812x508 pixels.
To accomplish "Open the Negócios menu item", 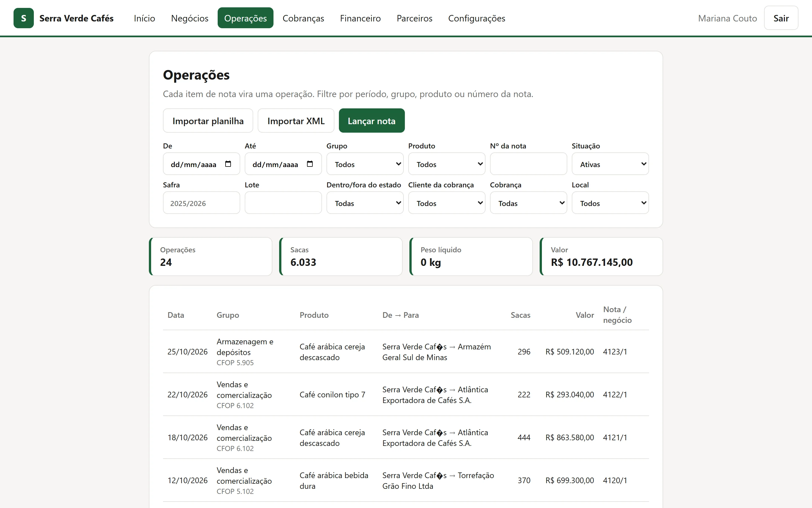I will 189,18.
